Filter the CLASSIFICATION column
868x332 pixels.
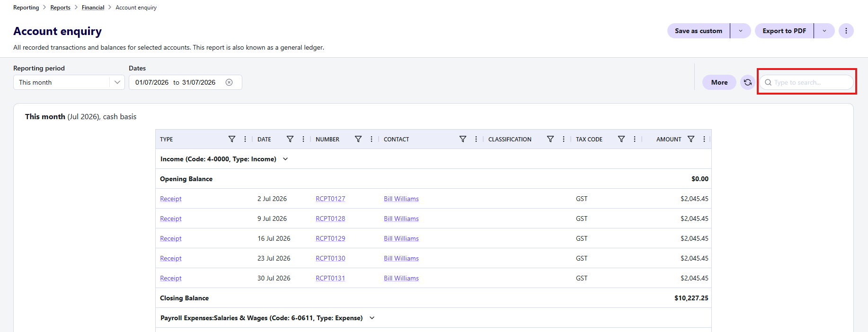tap(550, 139)
